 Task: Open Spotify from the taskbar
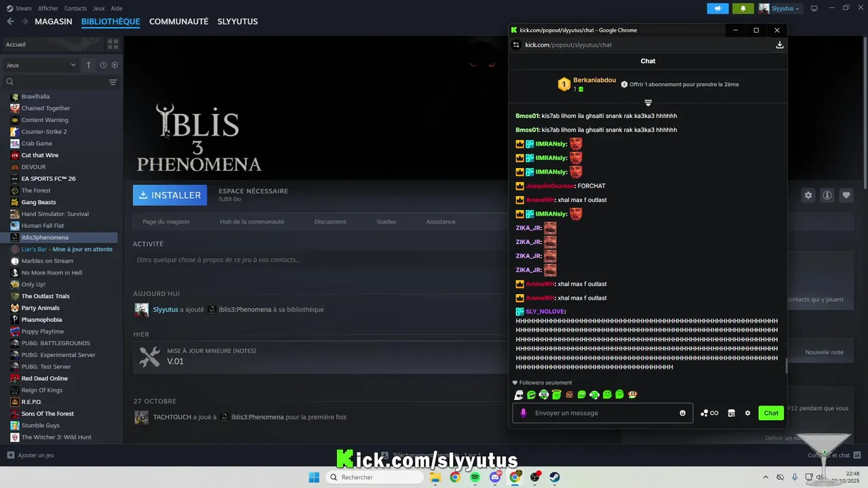point(475,477)
